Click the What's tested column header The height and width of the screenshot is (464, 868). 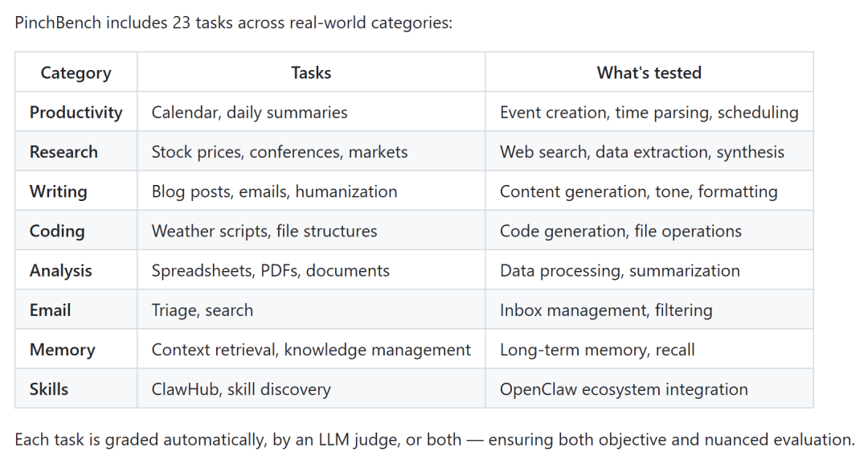tap(649, 72)
